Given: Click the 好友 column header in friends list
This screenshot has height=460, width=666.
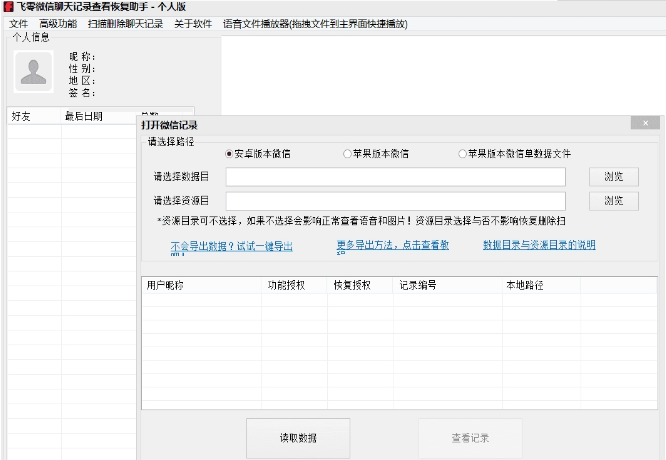Looking at the screenshot, I should pos(34,116).
